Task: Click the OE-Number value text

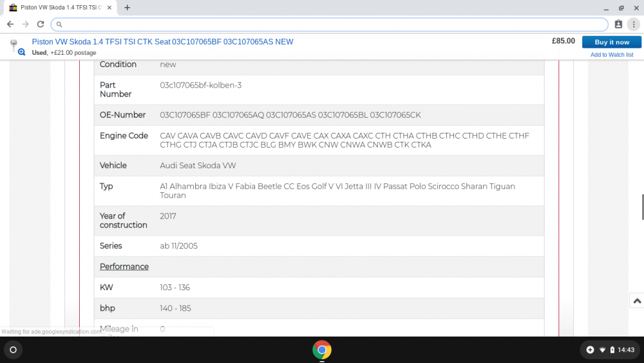Action: tap(290, 115)
